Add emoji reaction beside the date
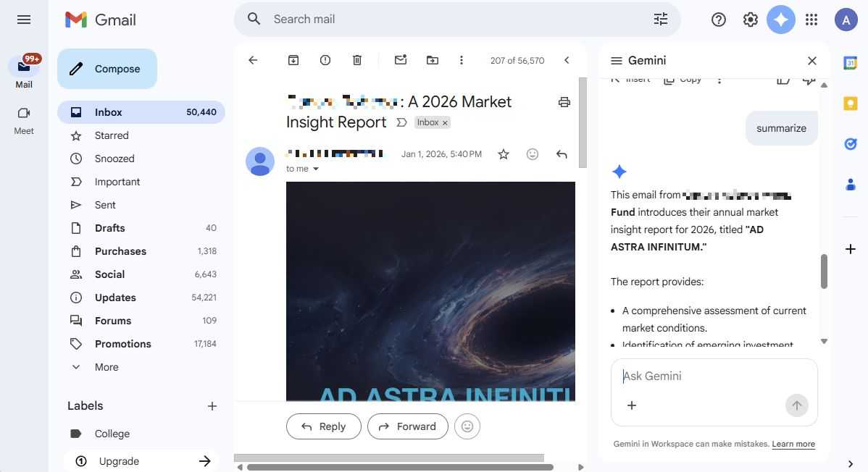This screenshot has width=868, height=472. (533, 154)
